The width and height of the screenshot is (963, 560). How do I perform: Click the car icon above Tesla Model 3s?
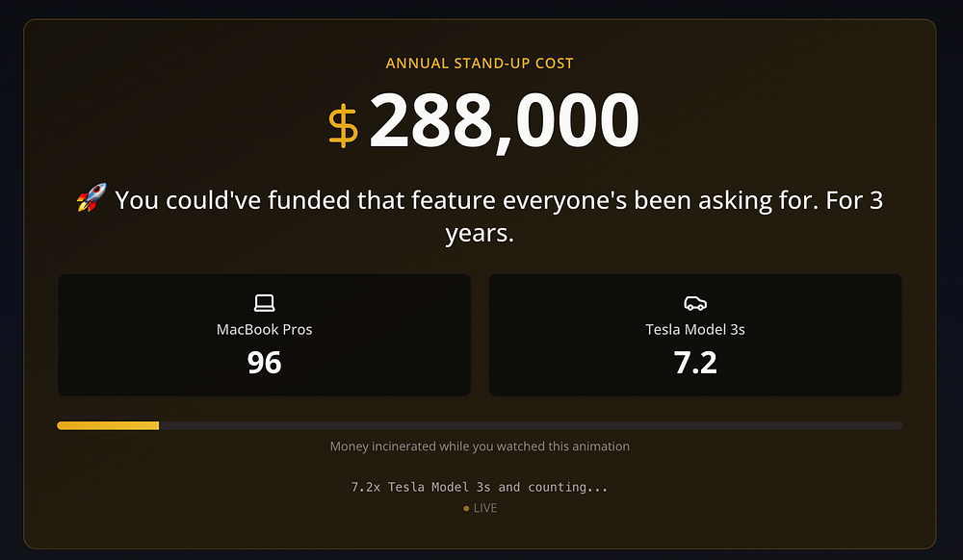(695, 303)
